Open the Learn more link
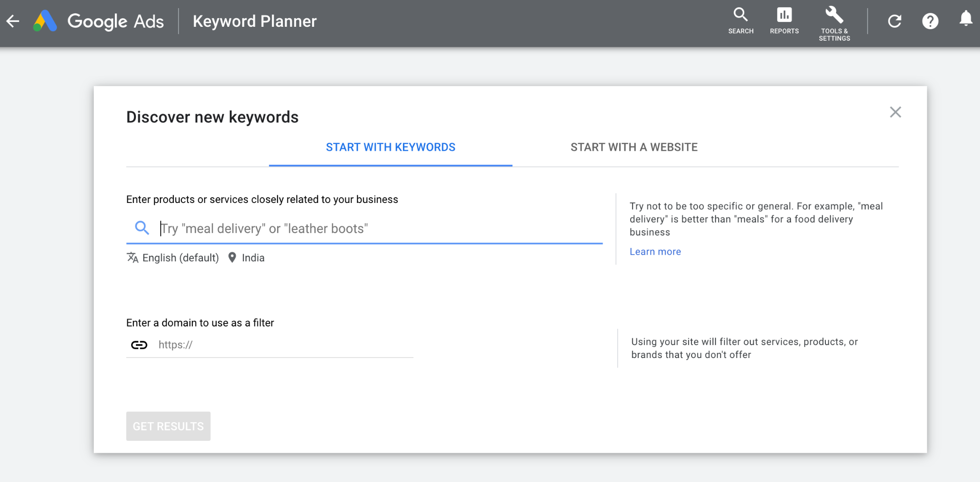980x482 pixels. pyautogui.click(x=655, y=252)
